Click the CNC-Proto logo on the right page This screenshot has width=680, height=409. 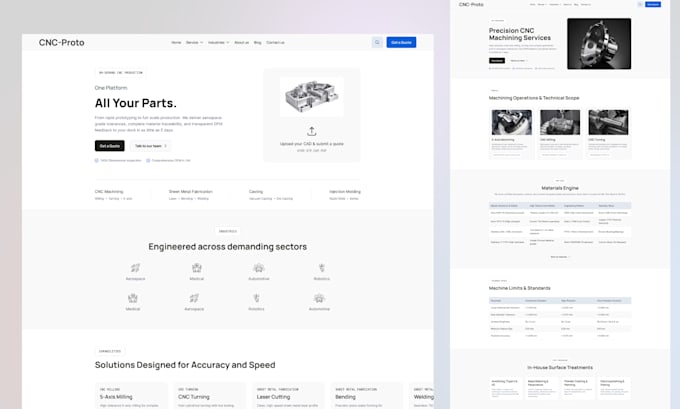click(471, 4)
